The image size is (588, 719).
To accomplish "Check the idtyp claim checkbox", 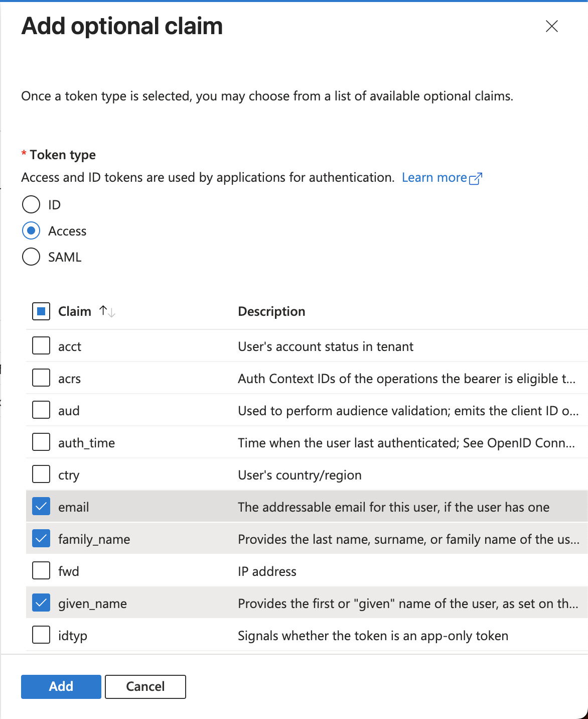I will 41,635.
